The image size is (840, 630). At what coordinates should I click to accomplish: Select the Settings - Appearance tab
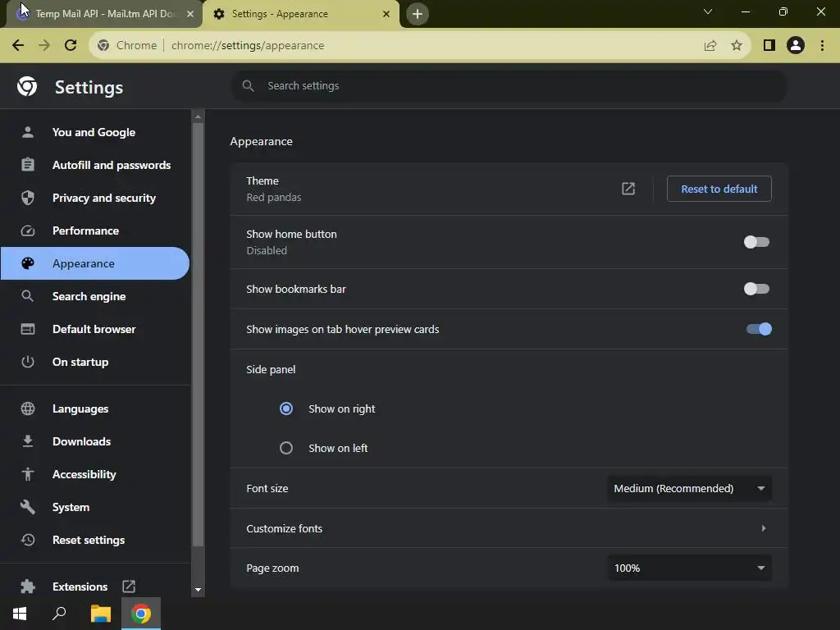300,14
